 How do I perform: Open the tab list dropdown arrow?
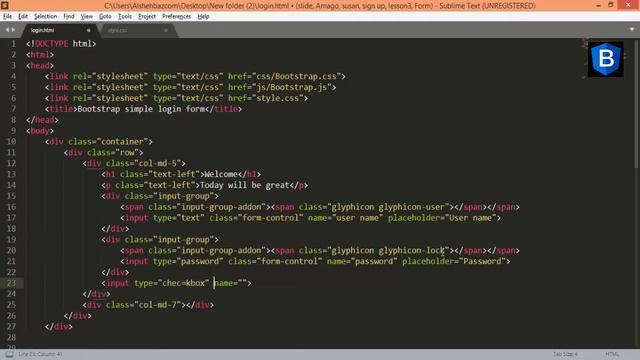[x=632, y=29]
